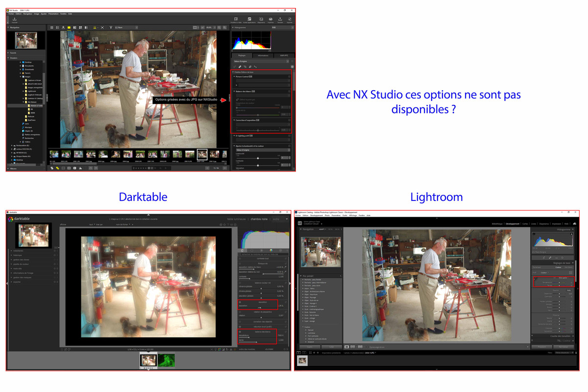Image resolution: width=588 pixels, height=392 pixels.
Task: Open the RVB histogram dropdown in NX Studio
Action: [282, 27]
